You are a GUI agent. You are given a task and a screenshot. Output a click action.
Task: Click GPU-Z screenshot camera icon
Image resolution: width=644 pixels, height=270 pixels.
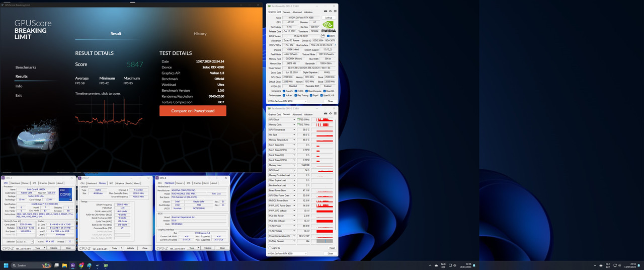326,11
